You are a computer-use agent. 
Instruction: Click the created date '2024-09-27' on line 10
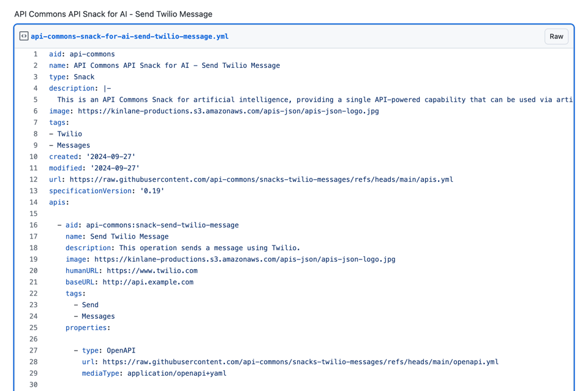click(x=111, y=157)
